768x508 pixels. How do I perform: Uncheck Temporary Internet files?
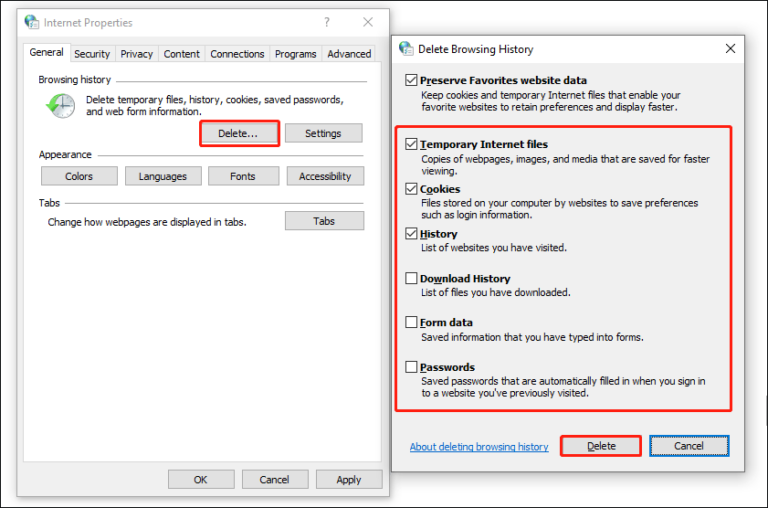411,144
